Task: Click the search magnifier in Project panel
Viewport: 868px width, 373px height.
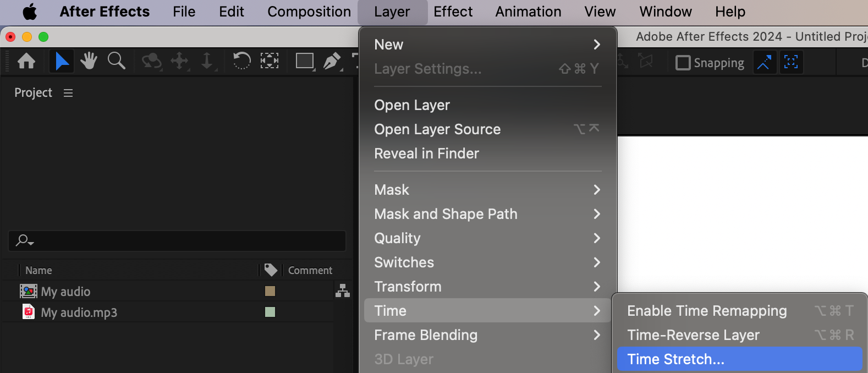Action: point(24,240)
